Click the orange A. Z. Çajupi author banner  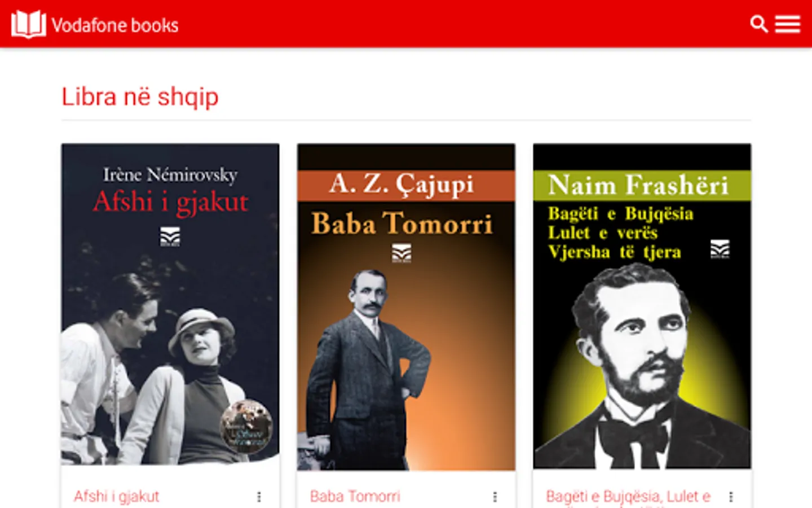tap(406, 186)
